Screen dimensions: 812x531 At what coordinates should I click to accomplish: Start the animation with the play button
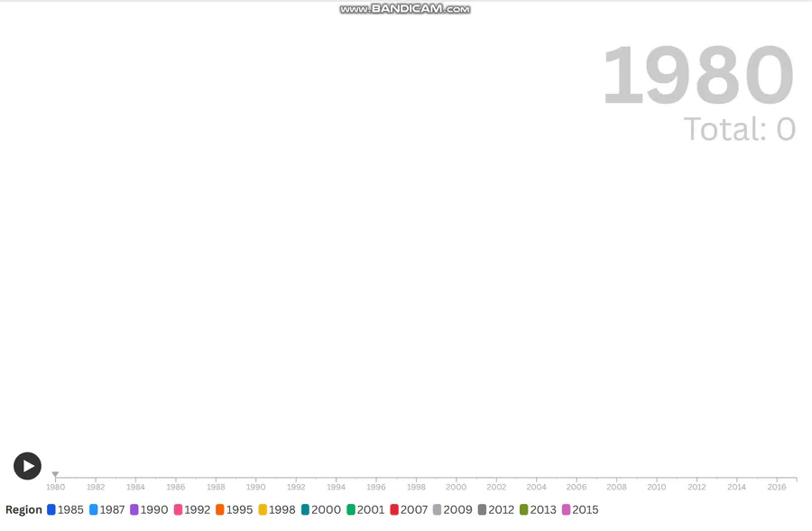point(27,466)
